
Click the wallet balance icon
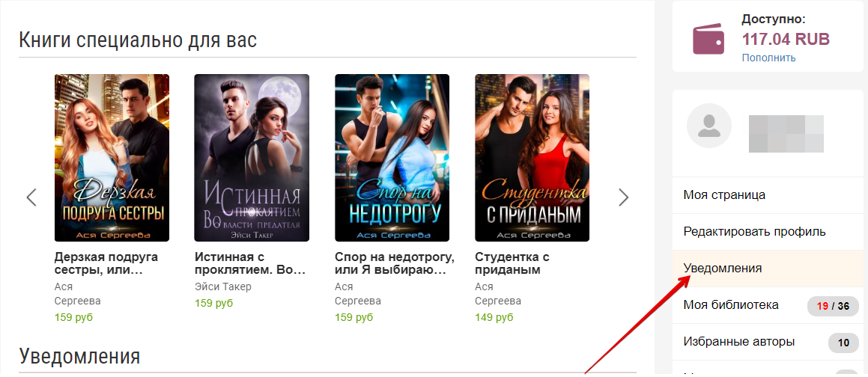(x=708, y=39)
